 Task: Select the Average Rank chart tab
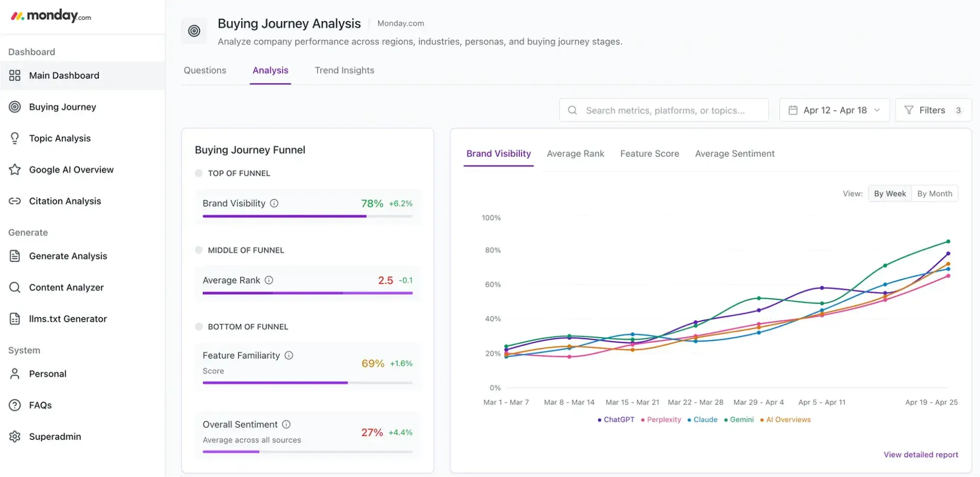tap(575, 153)
